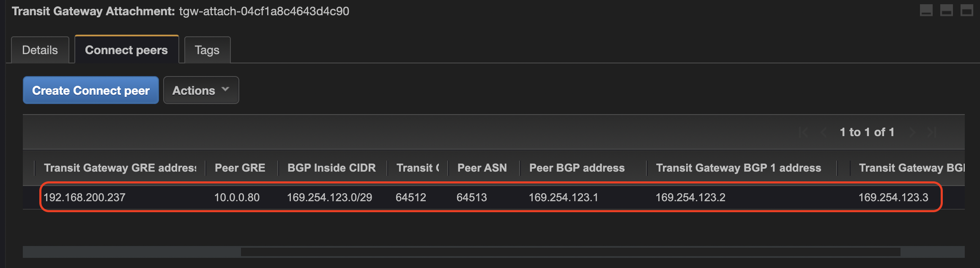Expand the Actions dropdown menu
This screenshot has width=980, height=268.
(x=201, y=90)
